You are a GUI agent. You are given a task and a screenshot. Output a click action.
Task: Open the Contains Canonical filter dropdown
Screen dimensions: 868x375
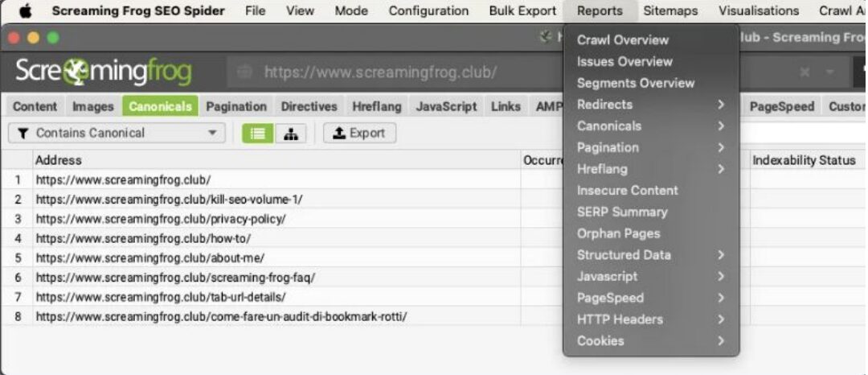pyautogui.click(x=117, y=134)
